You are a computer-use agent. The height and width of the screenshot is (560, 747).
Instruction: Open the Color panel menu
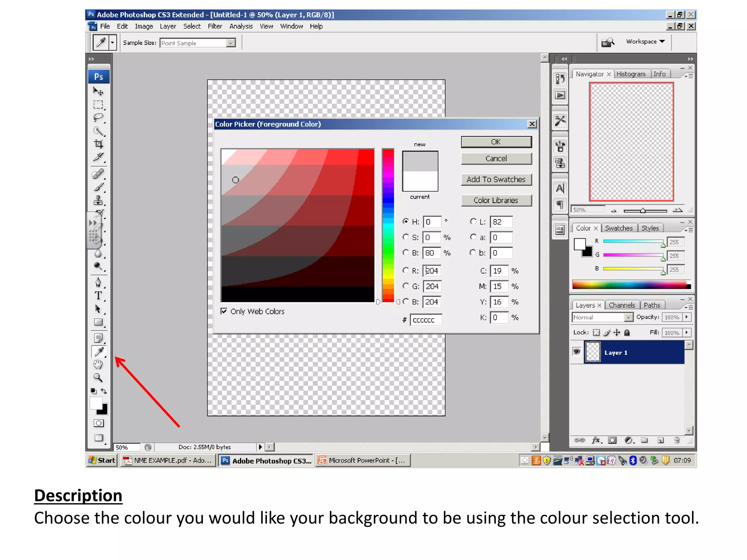[689, 230]
